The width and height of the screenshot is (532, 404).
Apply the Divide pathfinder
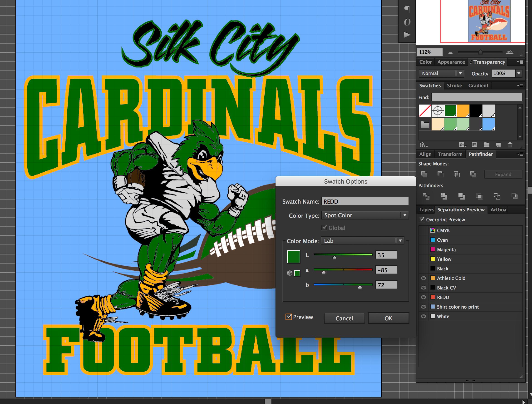[426, 196]
